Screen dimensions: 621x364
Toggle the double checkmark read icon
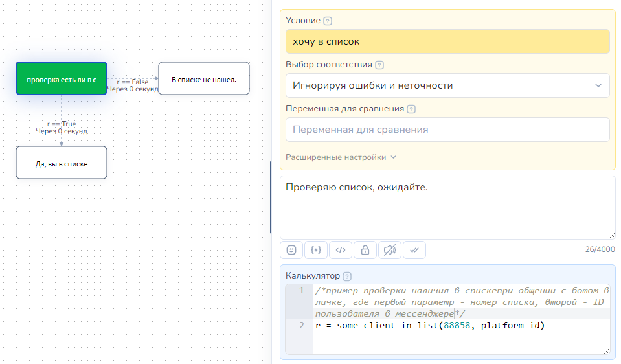point(414,249)
